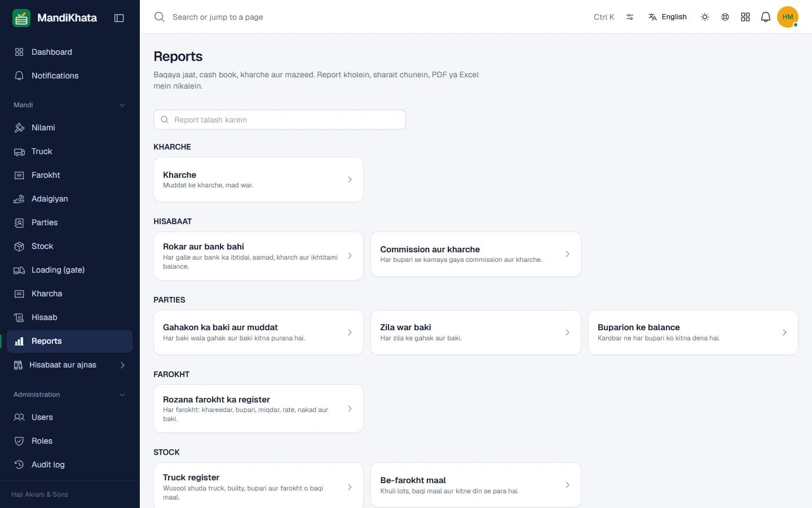Click the chevron on Zila war baki card
This screenshot has height=508, width=812.
coord(567,332)
